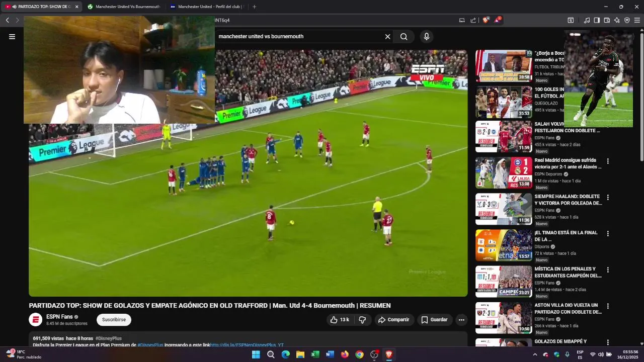Image resolution: width=644 pixels, height=362 pixels.
Task: Open the Brave main menu
Action: [637, 20]
